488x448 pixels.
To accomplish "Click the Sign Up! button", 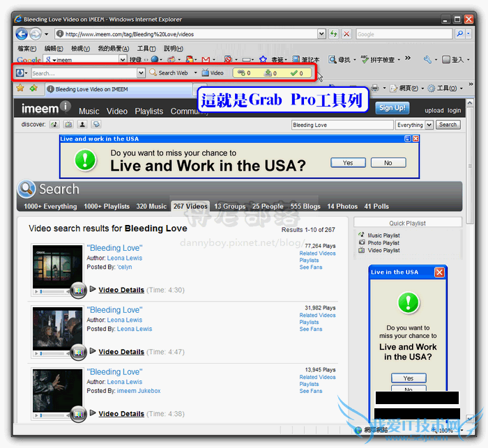I will tap(392, 108).
